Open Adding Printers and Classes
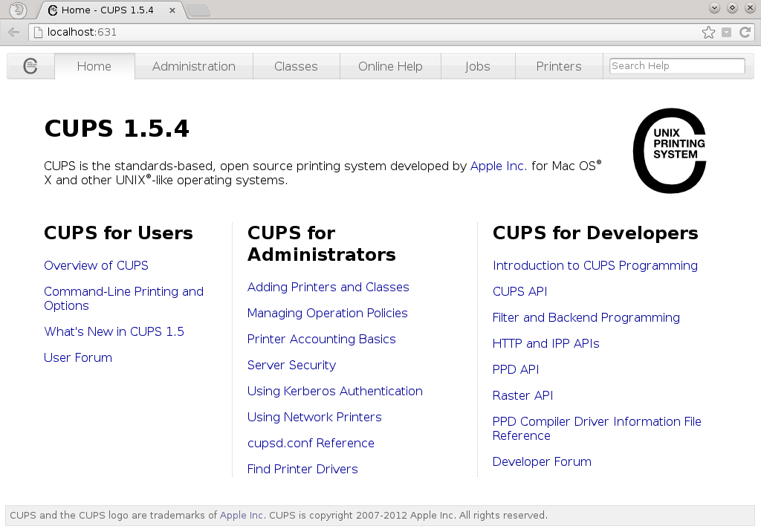The height and width of the screenshot is (532, 761). (x=328, y=287)
